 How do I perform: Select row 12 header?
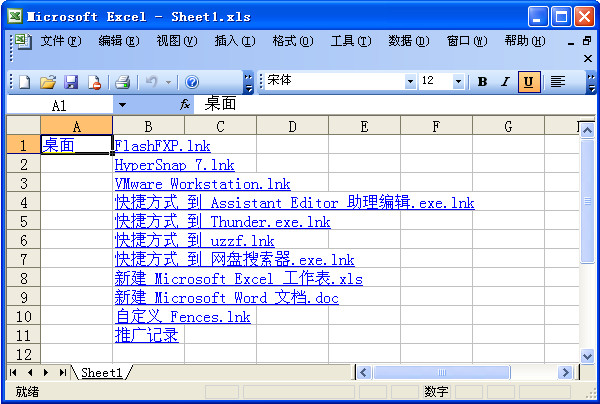coord(23,354)
